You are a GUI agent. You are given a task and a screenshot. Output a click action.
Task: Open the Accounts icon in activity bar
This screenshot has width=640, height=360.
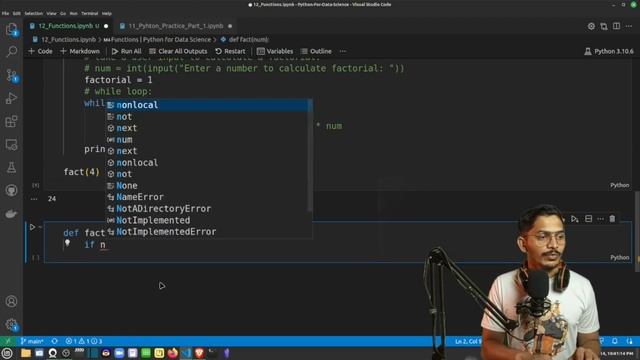[11, 301]
